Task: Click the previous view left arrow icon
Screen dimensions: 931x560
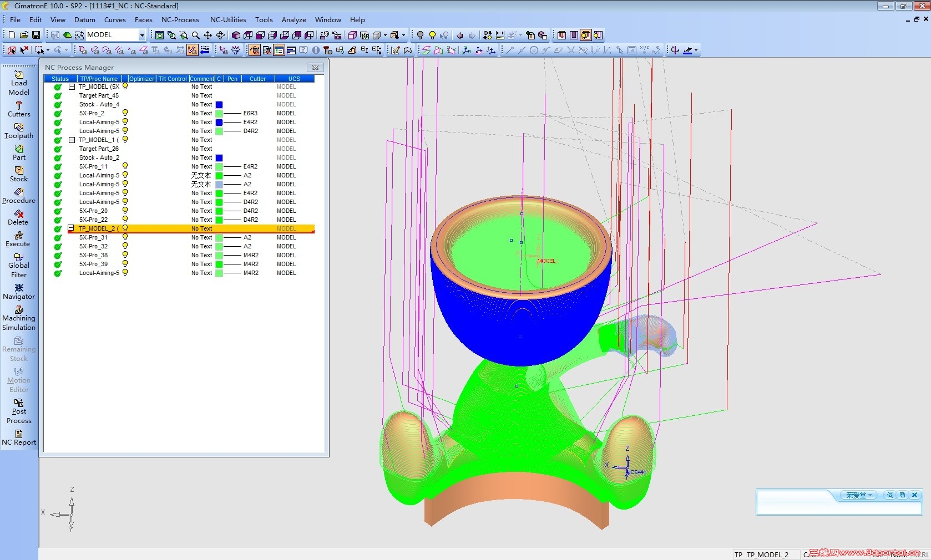Action: point(459,35)
